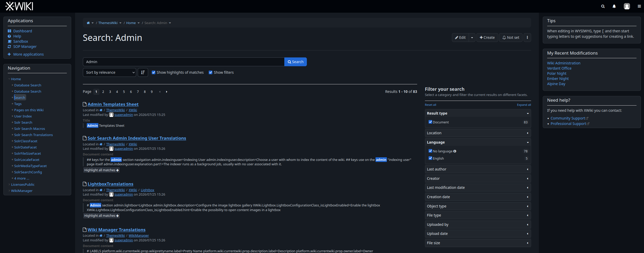The height and width of the screenshot is (253, 644).
Task: Open the more actions vertical dots menu
Action: click(527, 38)
